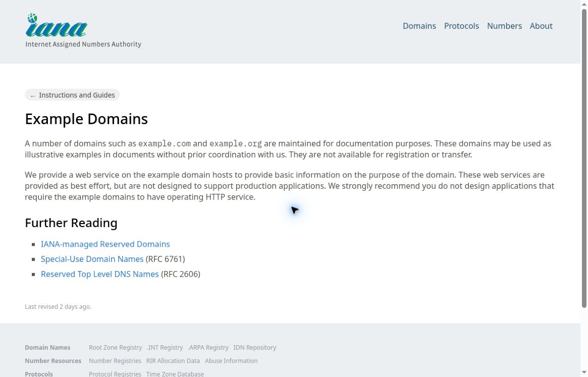Click the Further Reading heading
The width and height of the screenshot is (588, 377).
pyautogui.click(x=71, y=223)
